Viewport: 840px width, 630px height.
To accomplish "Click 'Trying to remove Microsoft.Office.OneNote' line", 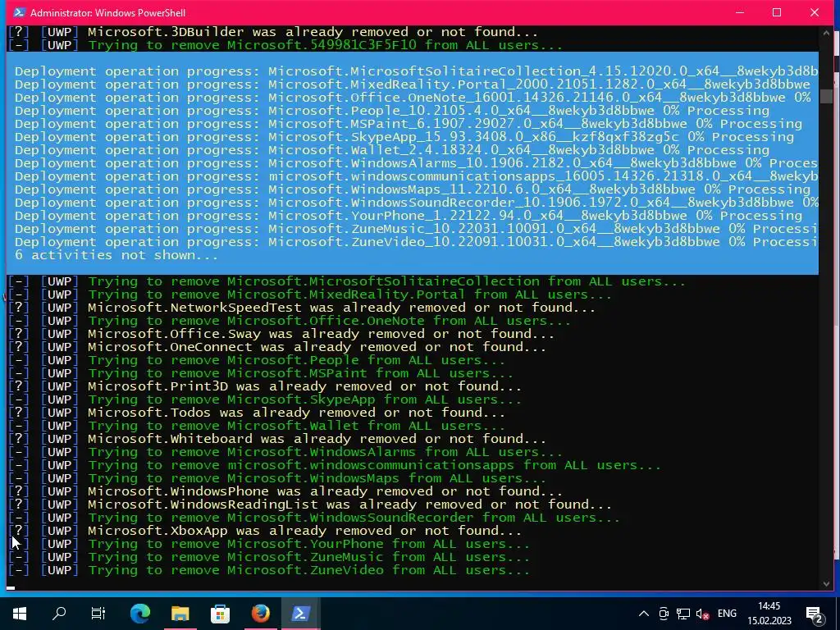I will [x=290, y=321].
